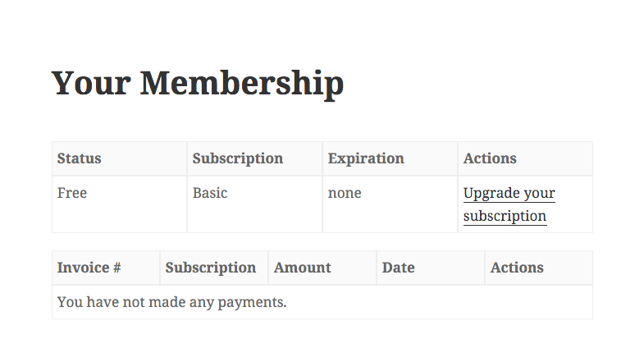Select the 'Free' status cell
The image size is (644, 353).
pyautogui.click(x=72, y=194)
